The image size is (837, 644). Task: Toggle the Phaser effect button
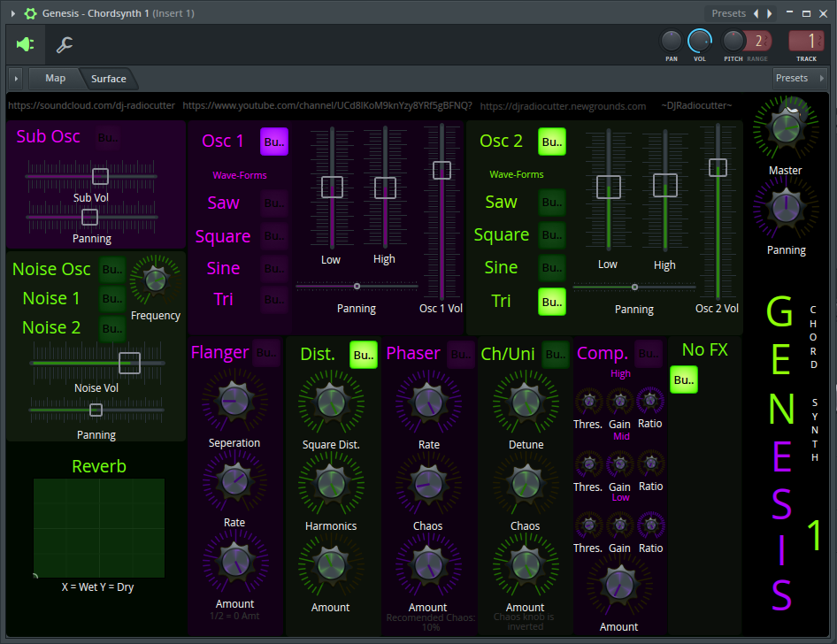click(x=461, y=355)
